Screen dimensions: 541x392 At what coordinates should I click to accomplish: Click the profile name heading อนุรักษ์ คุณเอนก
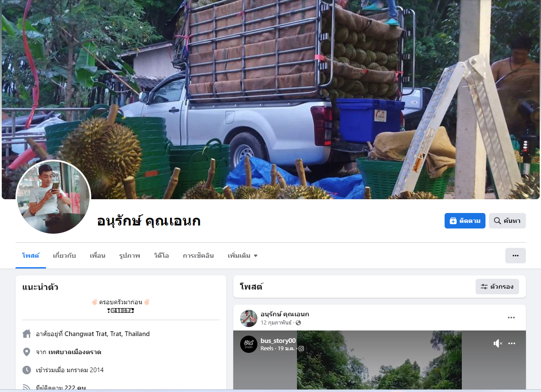149,221
